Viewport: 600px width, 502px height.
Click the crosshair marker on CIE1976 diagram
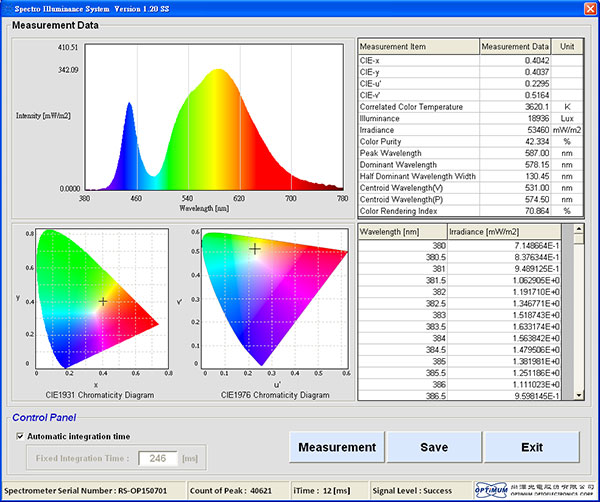coord(255,249)
